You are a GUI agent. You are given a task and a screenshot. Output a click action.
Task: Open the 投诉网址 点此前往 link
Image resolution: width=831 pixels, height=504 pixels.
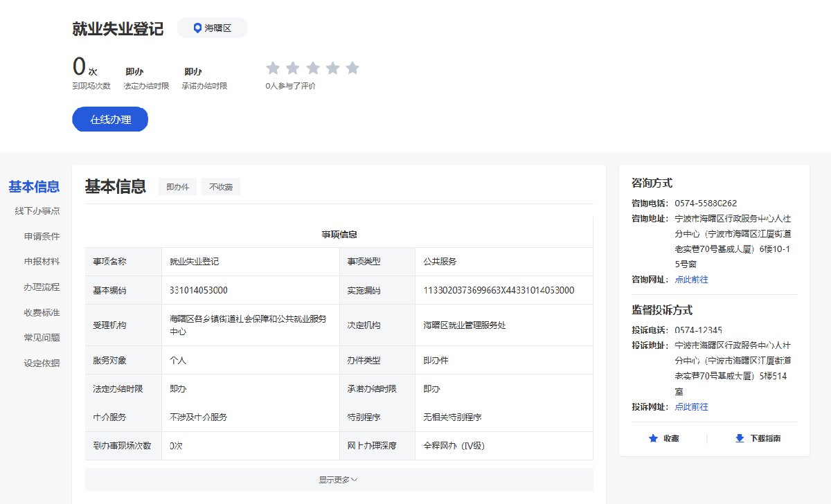[x=691, y=407]
